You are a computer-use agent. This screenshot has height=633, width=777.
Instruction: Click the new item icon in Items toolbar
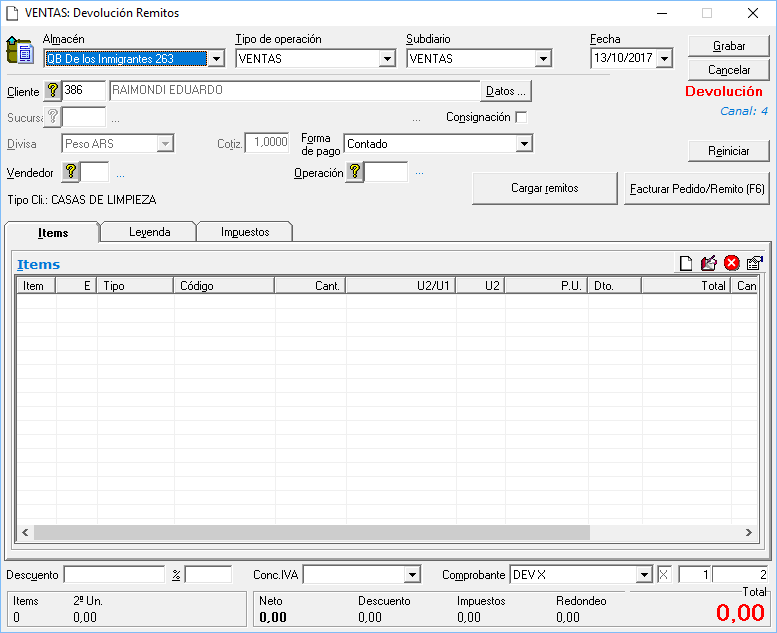[x=686, y=264]
